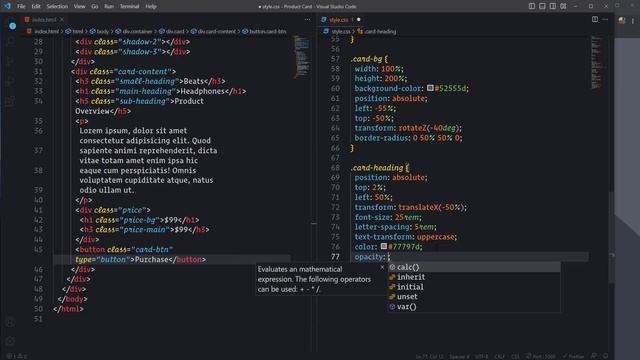Open Accounts icon in activity bar
The width and height of the screenshot is (640, 360).
pos(11,322)
